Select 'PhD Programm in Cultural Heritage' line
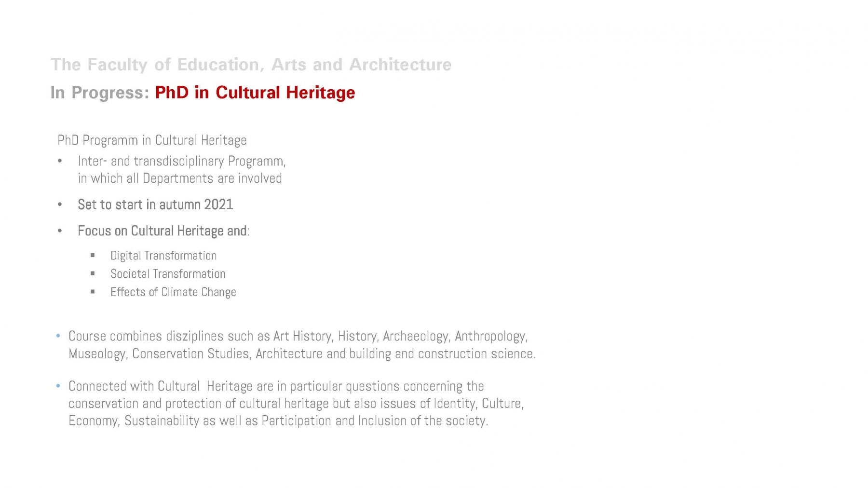868x488 pixels. 152,140
